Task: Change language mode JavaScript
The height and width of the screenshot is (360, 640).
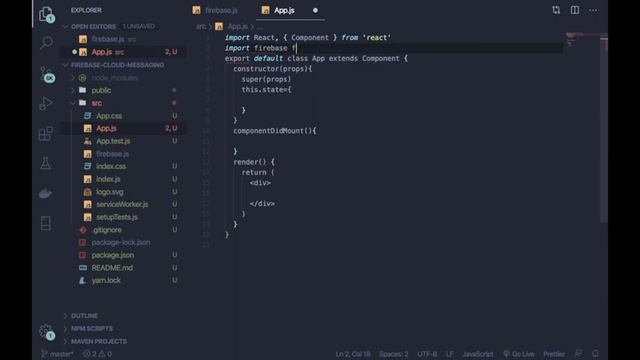Action: pos(478,353)
